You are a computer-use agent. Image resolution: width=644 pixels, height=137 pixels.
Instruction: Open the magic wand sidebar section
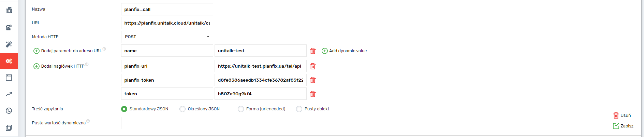pos(9,44)
